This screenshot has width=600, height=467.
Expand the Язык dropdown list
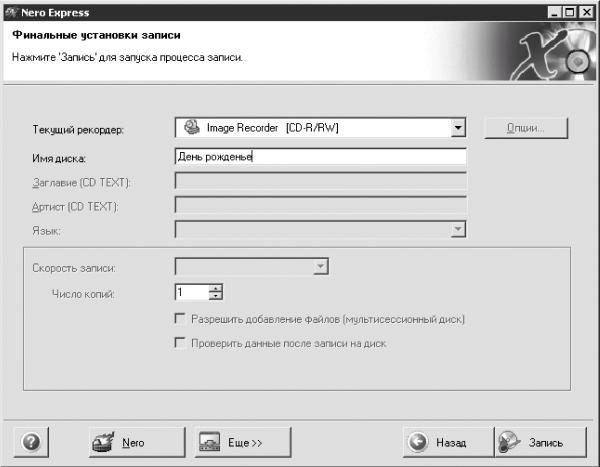(458, 229)
